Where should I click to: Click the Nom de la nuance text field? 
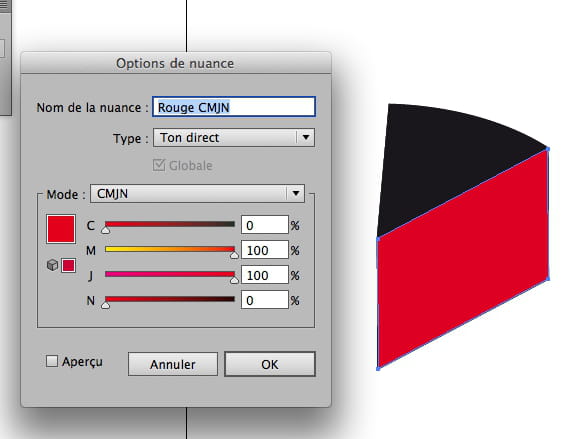pos(234,107)
